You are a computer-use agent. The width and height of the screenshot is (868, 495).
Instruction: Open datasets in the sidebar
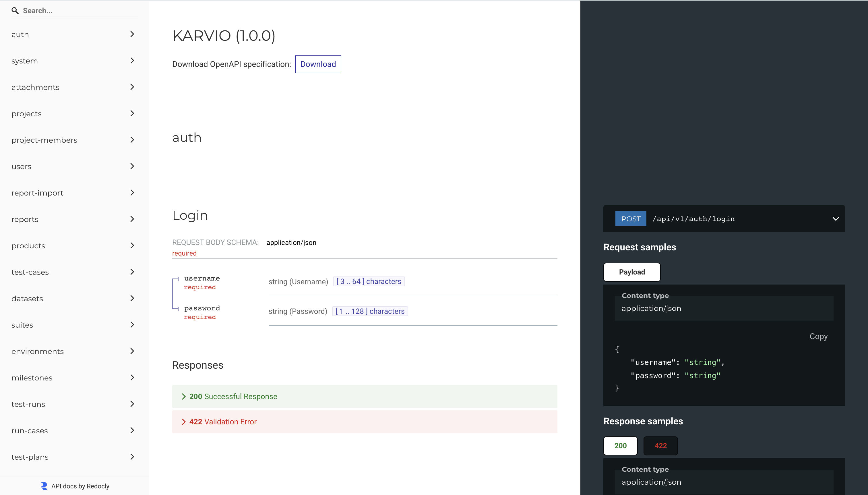74,299
